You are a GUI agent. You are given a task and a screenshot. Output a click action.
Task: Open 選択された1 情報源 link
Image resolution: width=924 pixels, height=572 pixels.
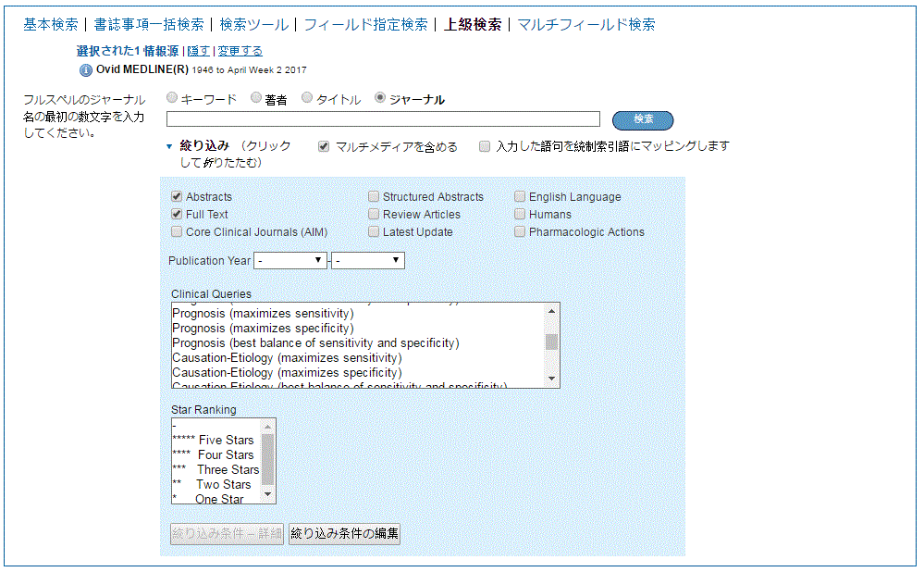point(128,51)
